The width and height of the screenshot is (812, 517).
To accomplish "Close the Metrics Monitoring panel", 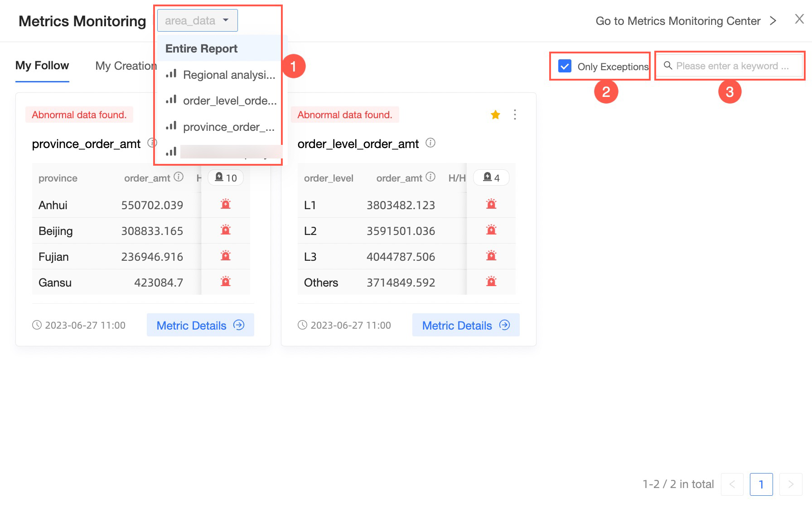I will coord(799,19).
